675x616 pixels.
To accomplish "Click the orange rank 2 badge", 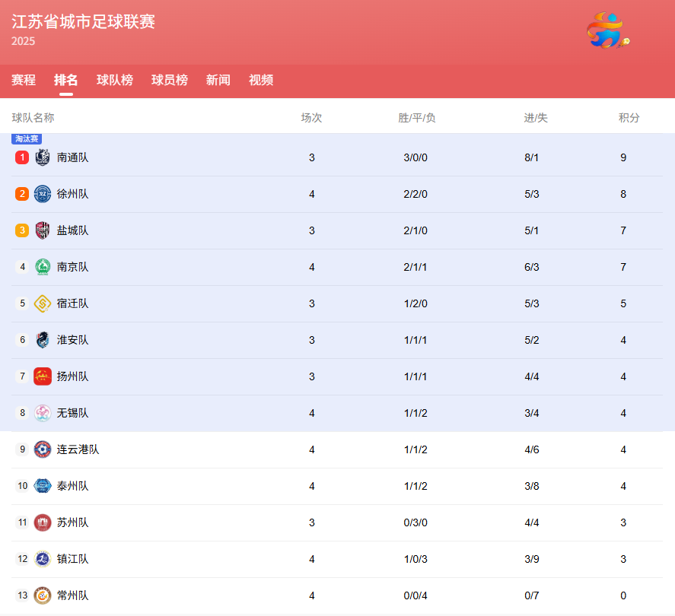I will pyautogui.click(x=22, y=194).
